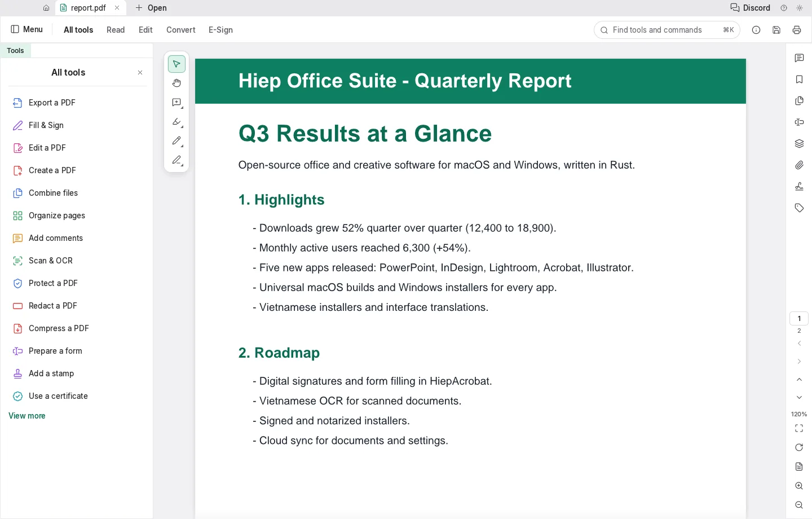Expand the sign/edit tool options in quick toolbar
Image resolution: width=812 pixels, height=519 pixels.
(x=176, y=160)
